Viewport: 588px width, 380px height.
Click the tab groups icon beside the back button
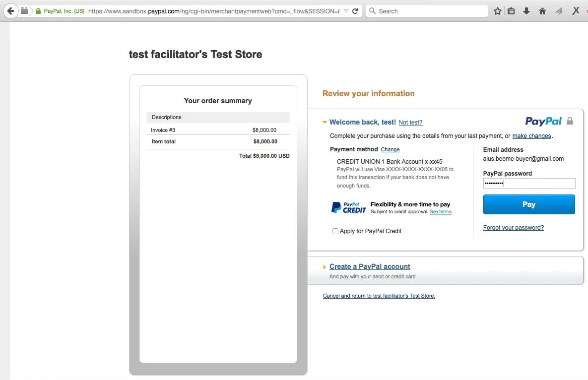coord(24,11)
